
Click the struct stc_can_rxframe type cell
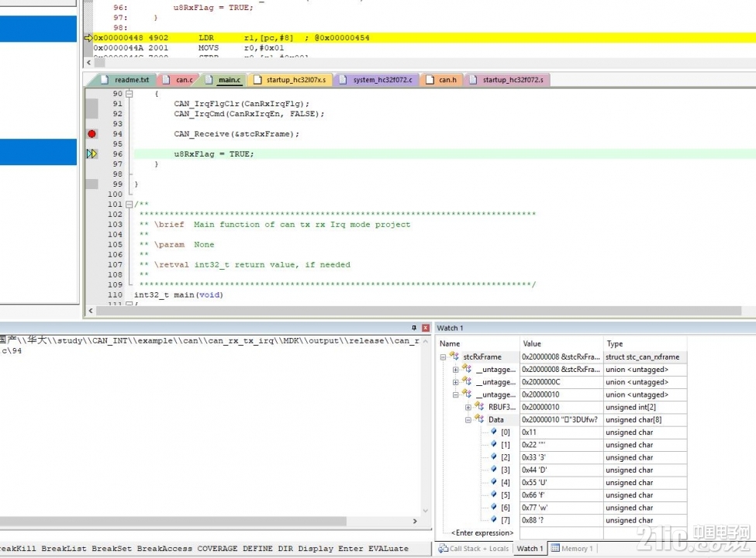point(645,356)
